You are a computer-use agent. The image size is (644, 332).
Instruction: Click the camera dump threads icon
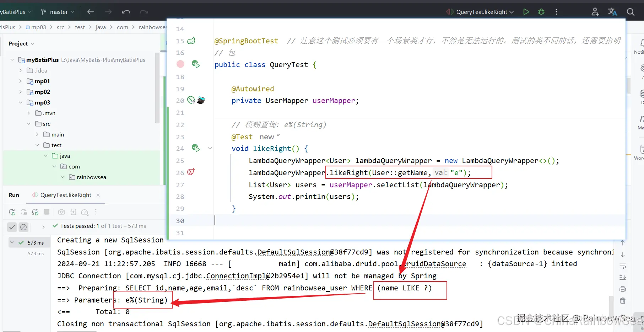click(x=61, y=212)
